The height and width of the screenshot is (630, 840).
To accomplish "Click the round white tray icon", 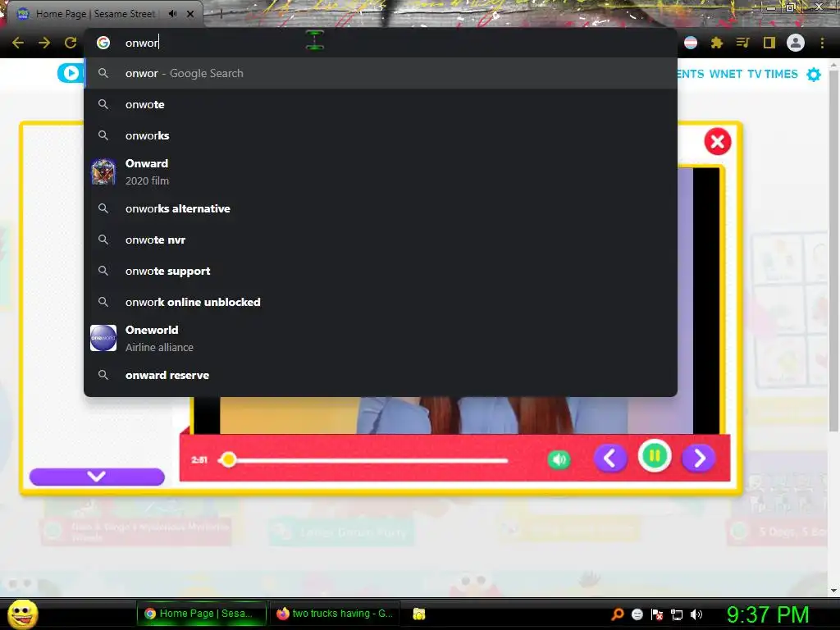I will coord(637,614).
